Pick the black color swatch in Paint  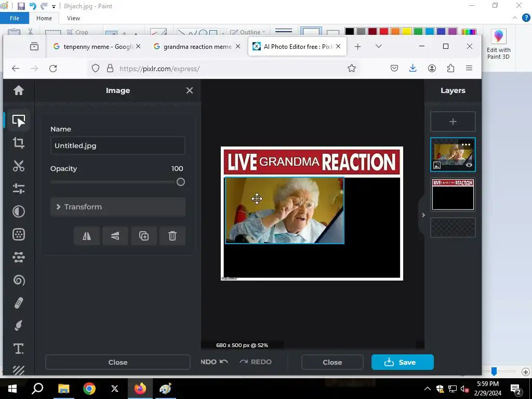tap(350, 32)
